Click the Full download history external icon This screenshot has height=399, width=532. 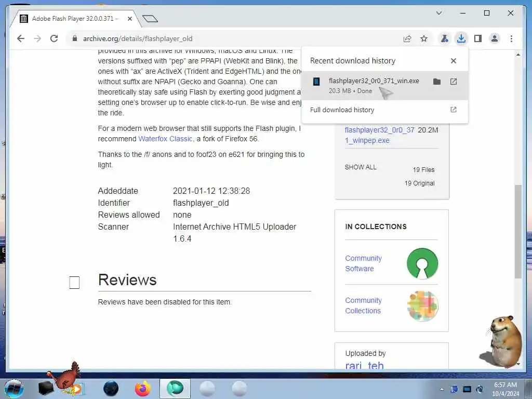453,110
